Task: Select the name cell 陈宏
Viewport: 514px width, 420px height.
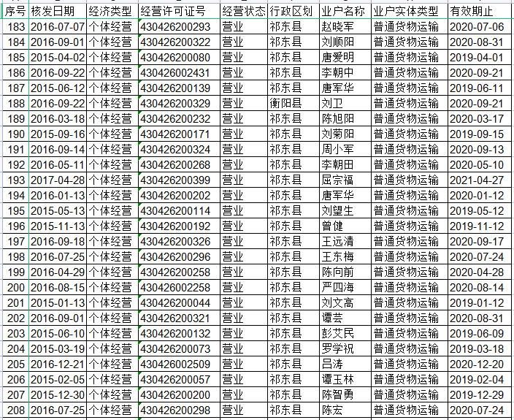Action: click(332, 410)
